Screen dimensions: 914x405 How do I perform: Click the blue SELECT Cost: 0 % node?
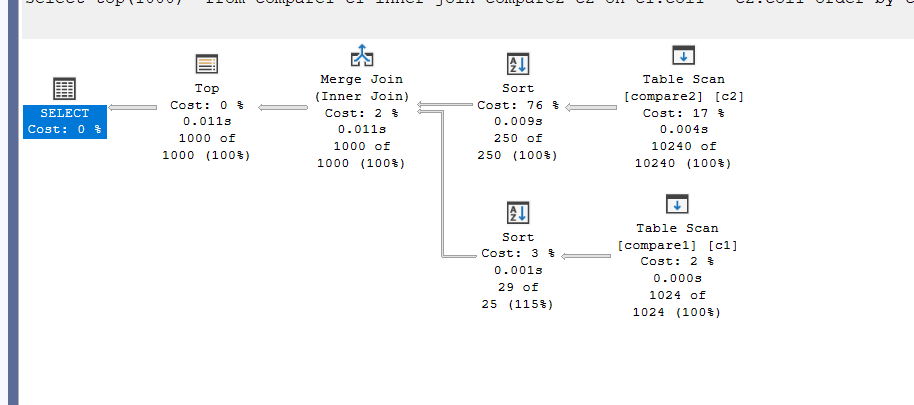(x=65, y=121)
